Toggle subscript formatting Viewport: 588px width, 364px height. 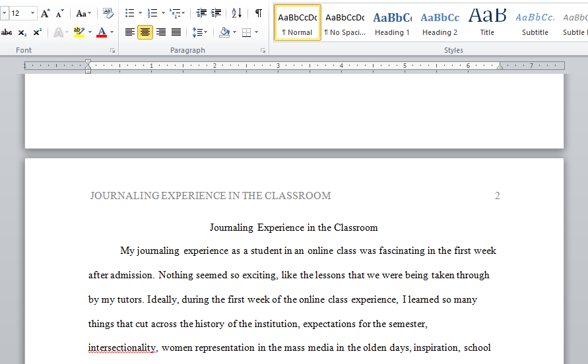(22, 32)
